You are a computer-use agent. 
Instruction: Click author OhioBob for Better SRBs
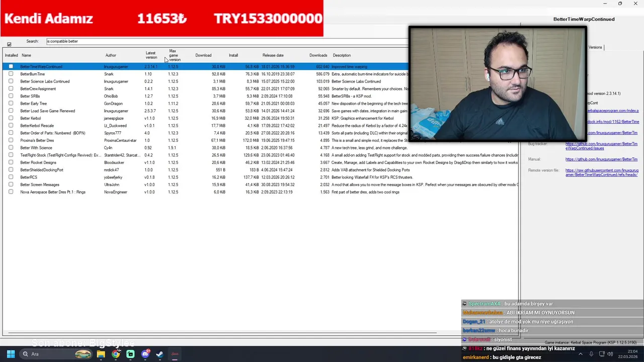coord(111,96)
